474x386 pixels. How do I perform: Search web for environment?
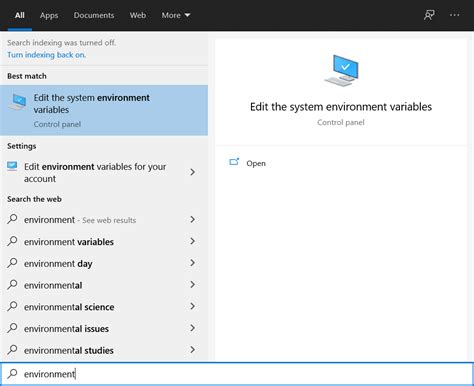(80, 220)
